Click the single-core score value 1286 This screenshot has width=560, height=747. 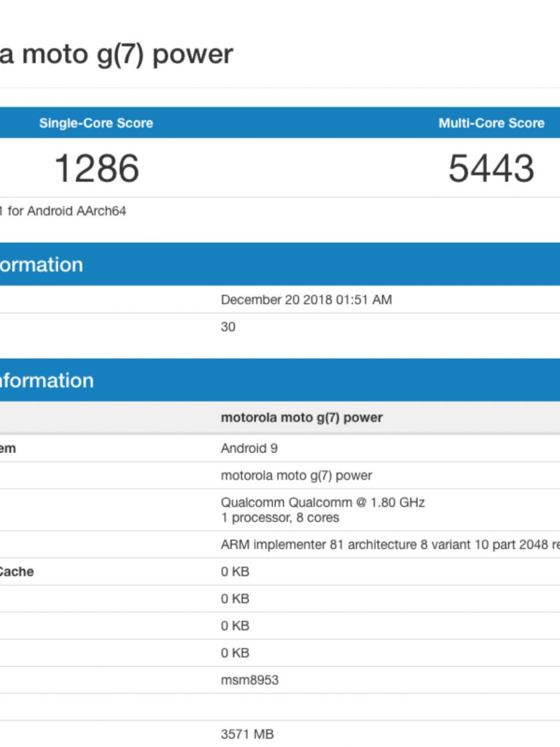(97, 168)
